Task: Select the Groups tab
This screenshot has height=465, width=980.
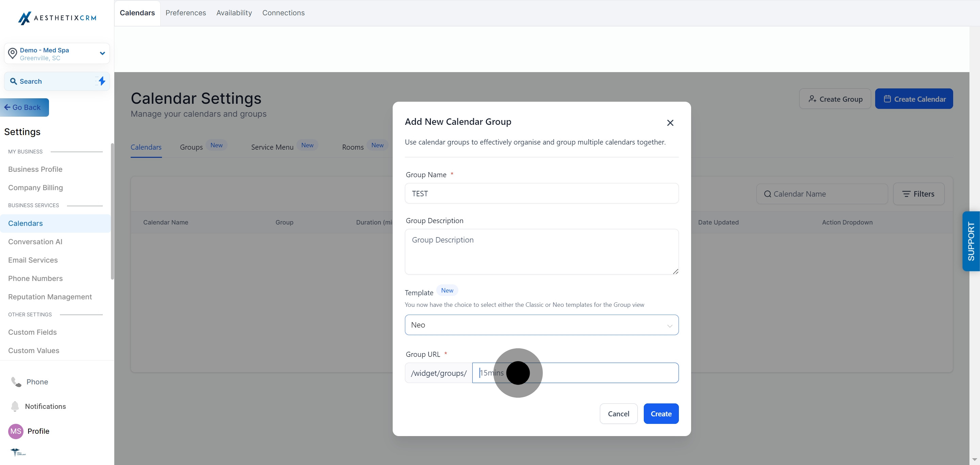Action: [x=191, y=147]
